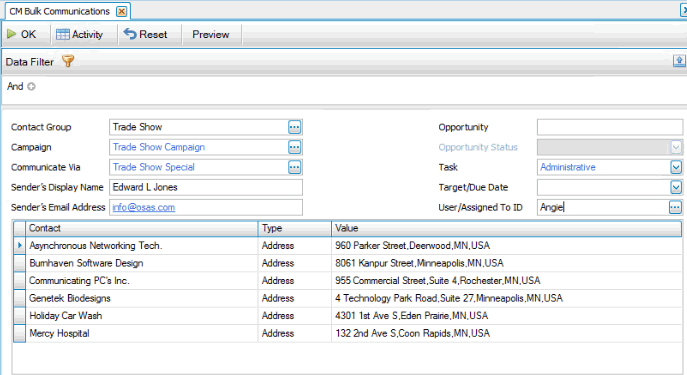Screen dimensions: 687x375
Task: Select the Holiday Car Wash row header
Action: pyautogui.click(x=19, y=316)
